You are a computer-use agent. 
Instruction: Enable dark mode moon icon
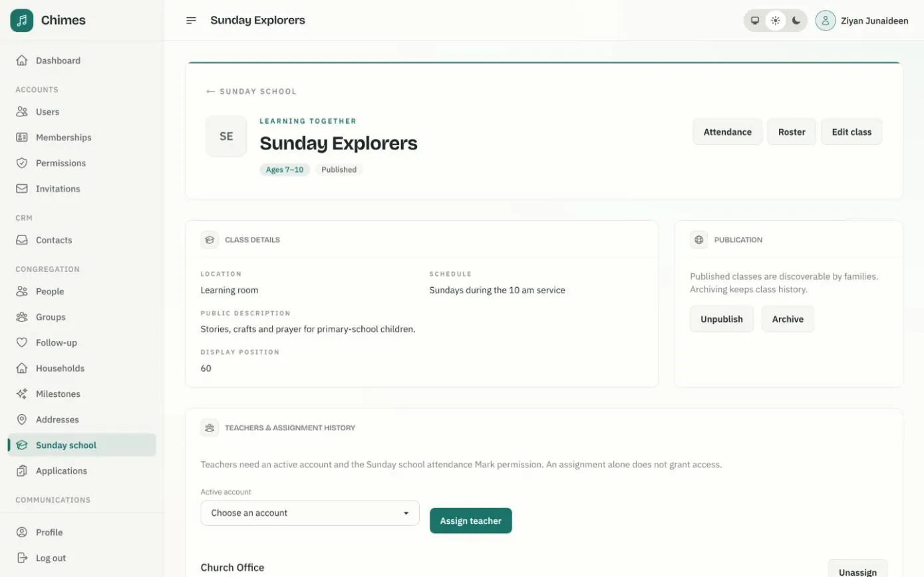pyautogui.click(x=796, y=21)
